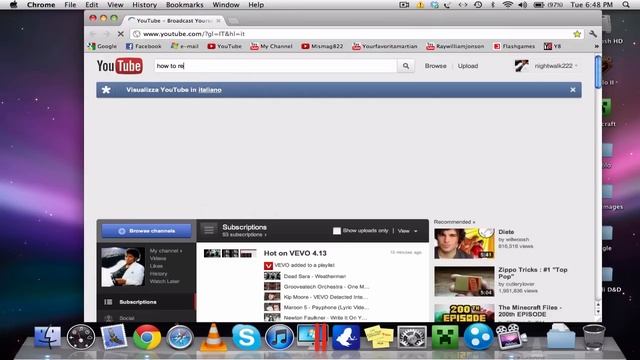Click the Recommended heading link

point(454,222)
